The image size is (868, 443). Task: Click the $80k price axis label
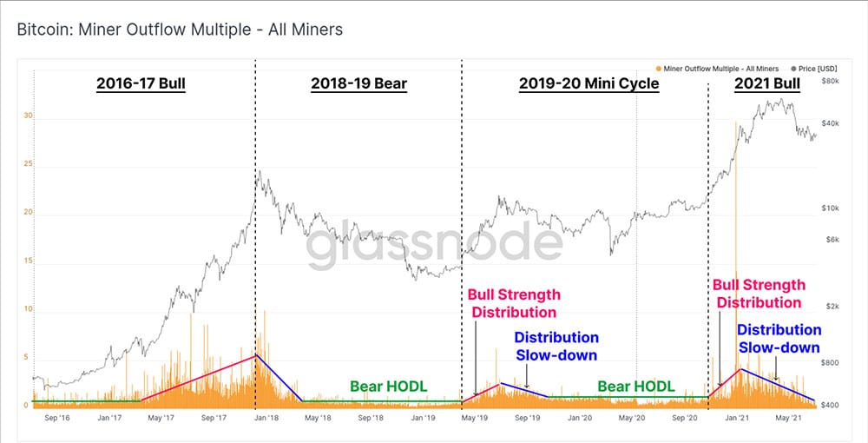tap(830, 81)
